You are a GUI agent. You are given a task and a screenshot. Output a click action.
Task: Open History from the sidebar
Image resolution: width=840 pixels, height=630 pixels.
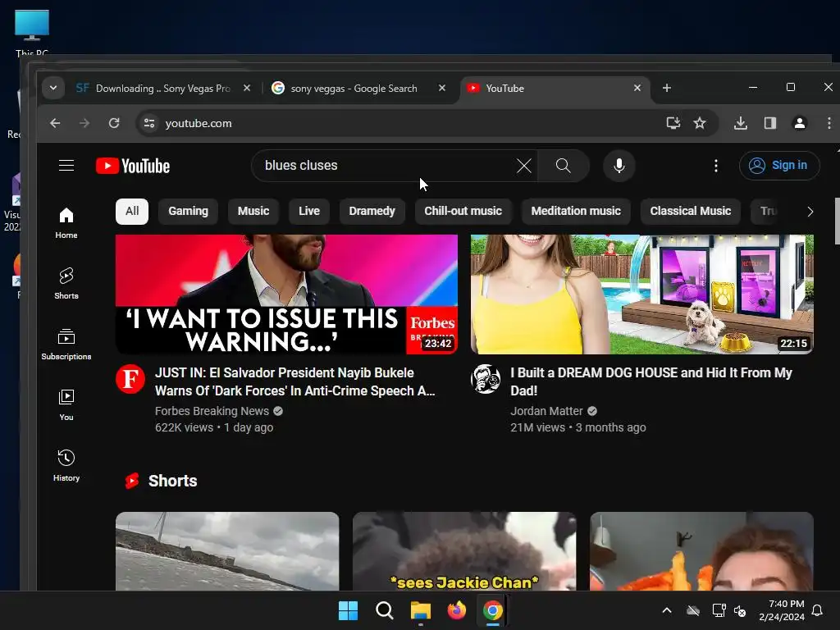click(66, 466)
